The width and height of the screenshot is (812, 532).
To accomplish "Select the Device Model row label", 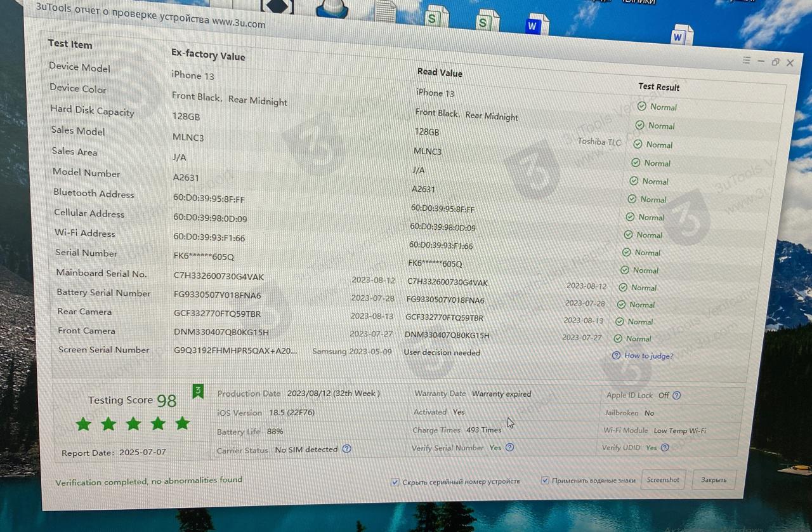I will (79, 67).
